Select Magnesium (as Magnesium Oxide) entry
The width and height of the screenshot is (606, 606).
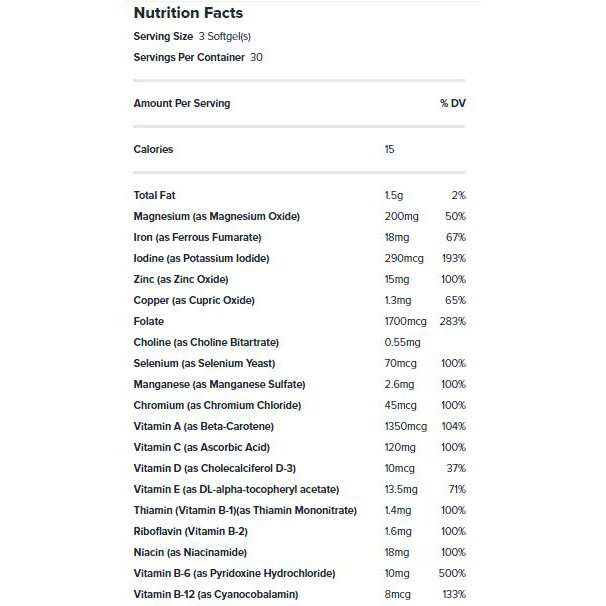pos(299,216)
